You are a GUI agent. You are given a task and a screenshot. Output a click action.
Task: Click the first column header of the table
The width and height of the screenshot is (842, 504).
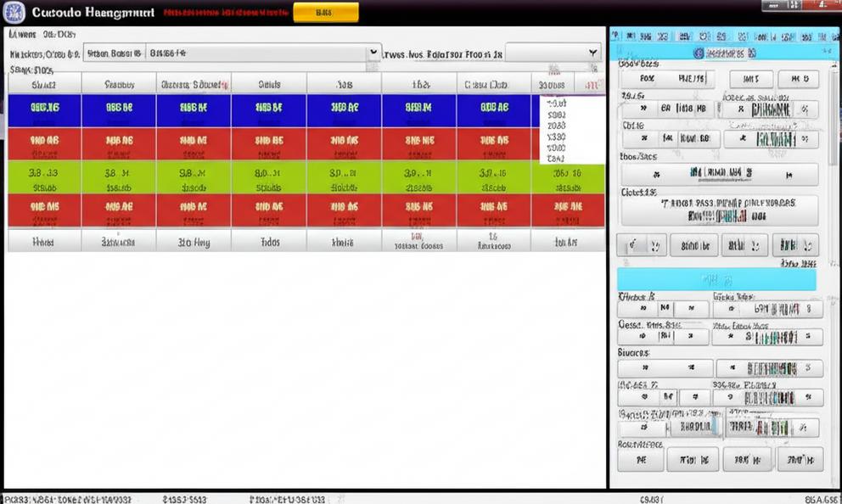point(44,84)
